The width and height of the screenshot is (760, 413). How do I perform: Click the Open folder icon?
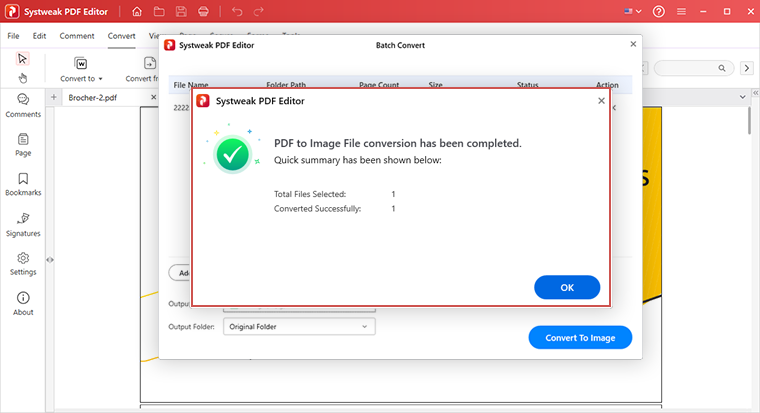pos(159,12)
